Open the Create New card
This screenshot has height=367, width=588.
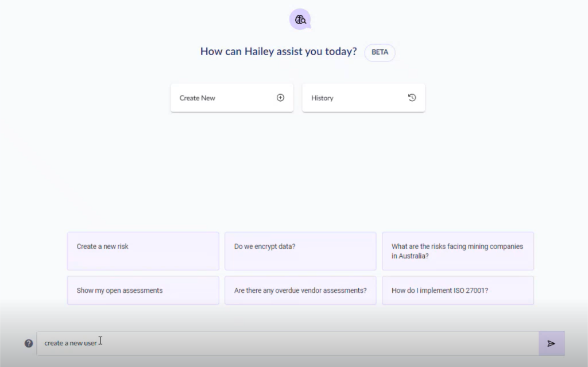pyautogui.click(x=231, y=98)
